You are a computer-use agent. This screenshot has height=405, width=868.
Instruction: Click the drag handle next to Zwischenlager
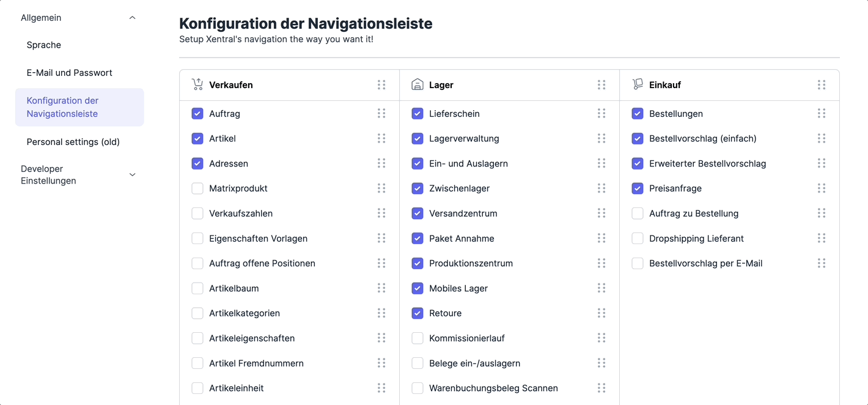pos(601,188)
